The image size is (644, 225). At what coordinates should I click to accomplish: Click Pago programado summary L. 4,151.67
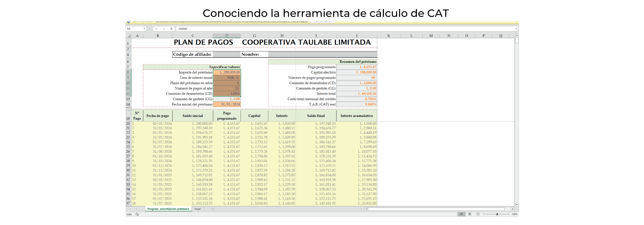point(357,67)
